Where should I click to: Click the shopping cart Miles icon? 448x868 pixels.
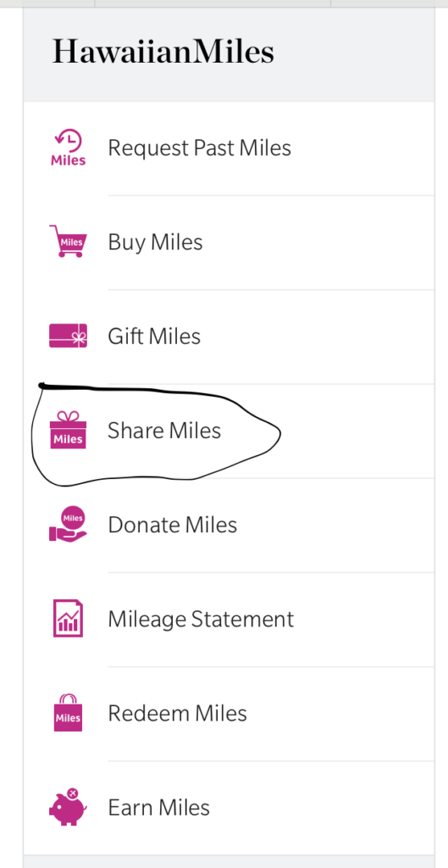(68, 241)
